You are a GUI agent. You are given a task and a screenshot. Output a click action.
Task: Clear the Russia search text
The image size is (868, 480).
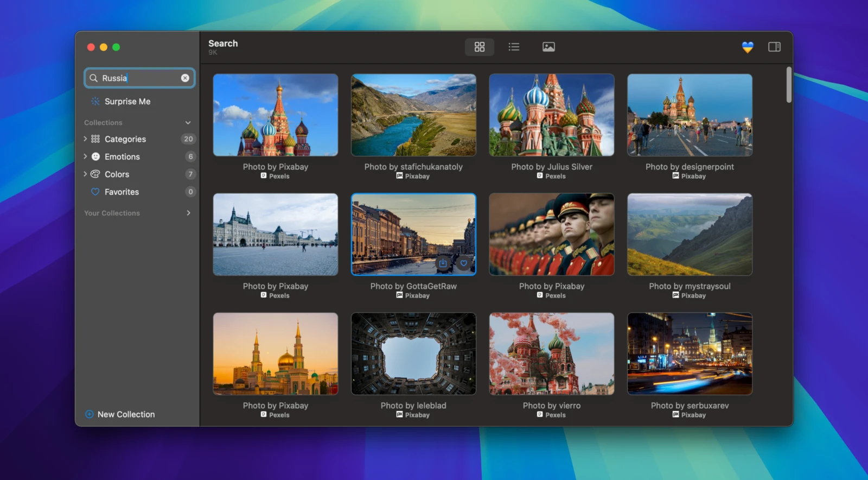pos(185,78)
